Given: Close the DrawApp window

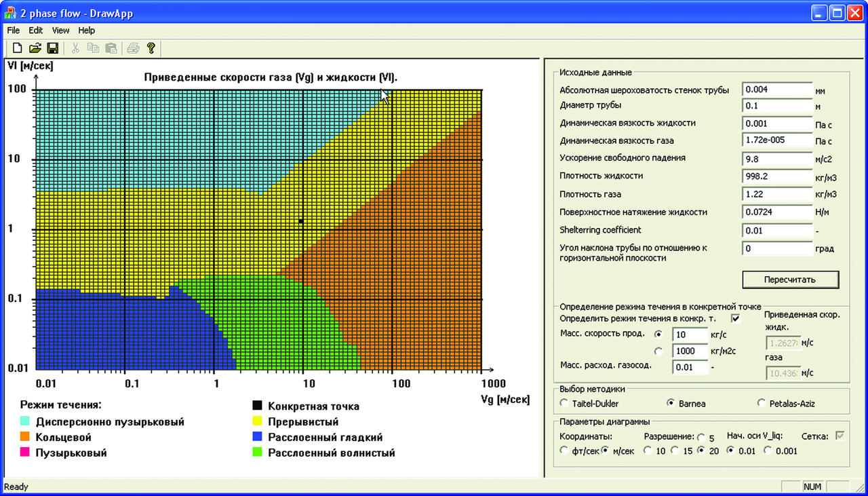Looking at the screenshot, I should pos(854,12).
